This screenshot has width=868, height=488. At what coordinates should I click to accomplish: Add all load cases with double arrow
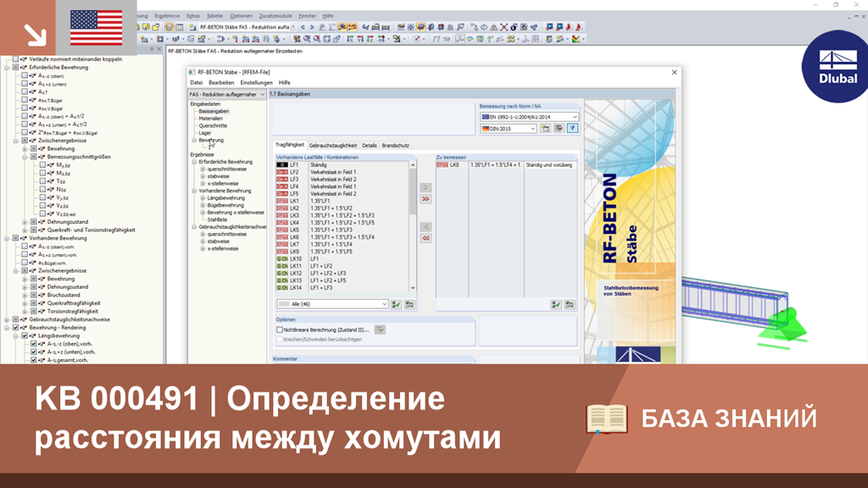point(426,198)
